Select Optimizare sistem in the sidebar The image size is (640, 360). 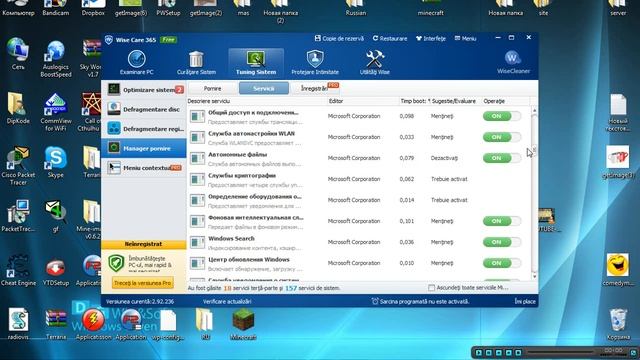(144, 90)
